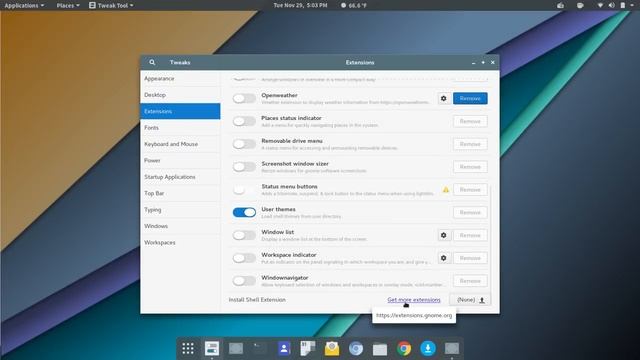The image size is (640, 360).
Task: Open Keyboard and Mouse section
Action: (180, 144)
